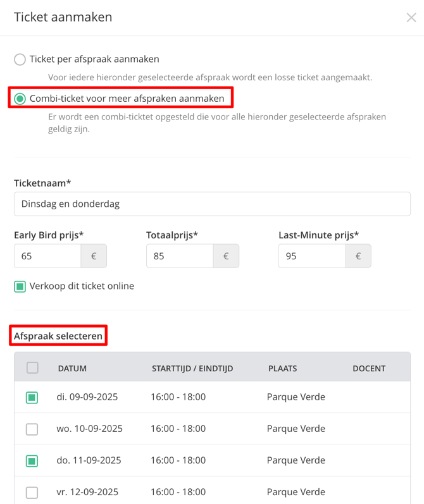424x504 pixels.
Task: Uncheck Verkoop dit ticket online
Action: click(x=20, y=286)
